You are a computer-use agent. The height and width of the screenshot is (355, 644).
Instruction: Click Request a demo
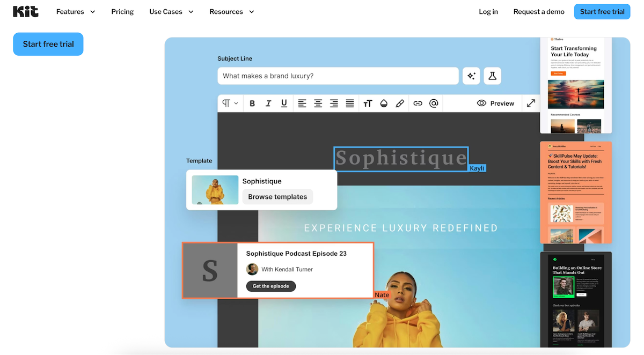539,12
